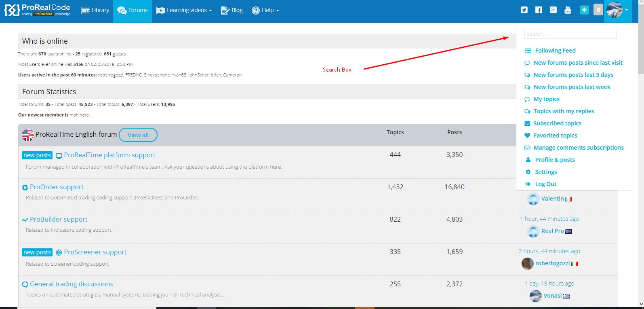This screenshot has width=644, height=309.
Task: Click new posts badge for ProScreener
Action: point(37,252)
